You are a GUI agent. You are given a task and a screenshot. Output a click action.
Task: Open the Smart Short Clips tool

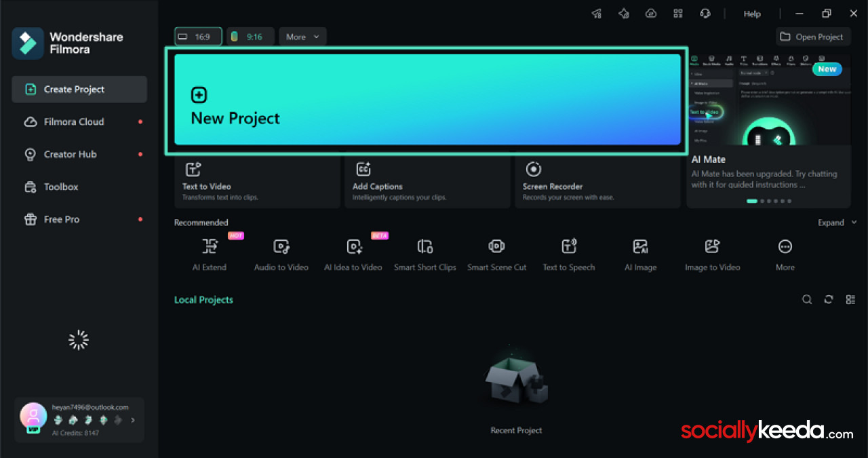click(x=425, y=254)
